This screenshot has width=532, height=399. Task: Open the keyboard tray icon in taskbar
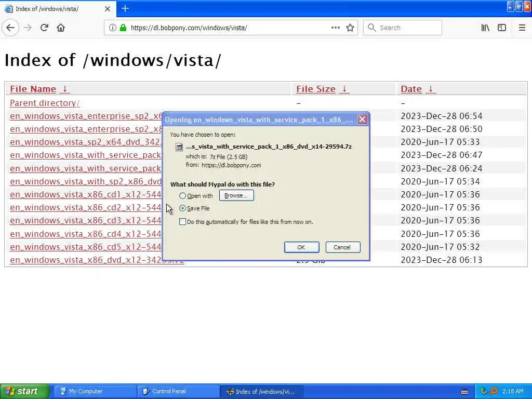pyautogui.click(x=464, y=392)
